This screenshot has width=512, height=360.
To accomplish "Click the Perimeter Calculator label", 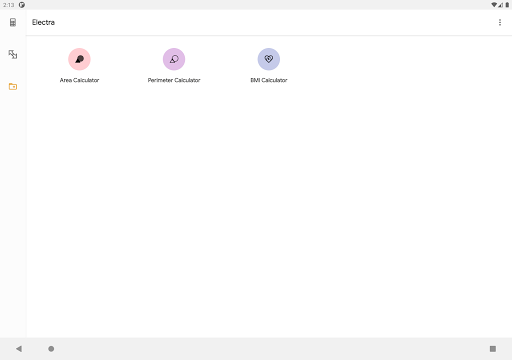I will [x=174, y=80].
